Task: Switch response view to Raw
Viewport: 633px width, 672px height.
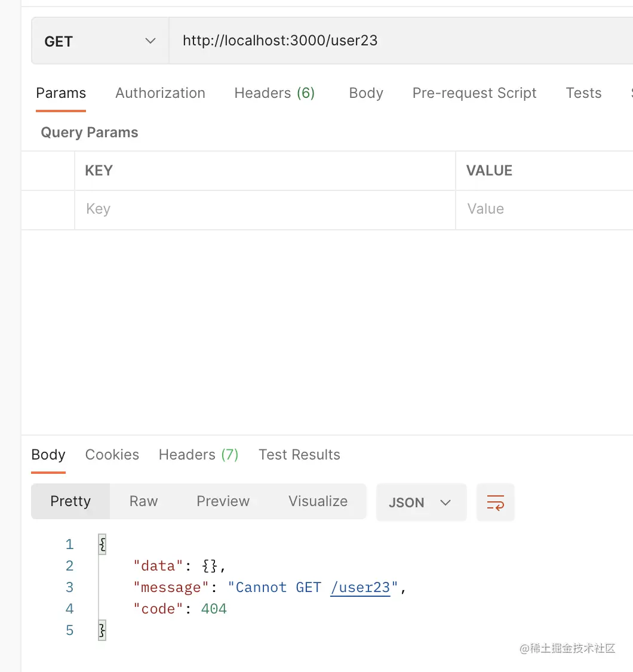Action: [x=143, y=501]
